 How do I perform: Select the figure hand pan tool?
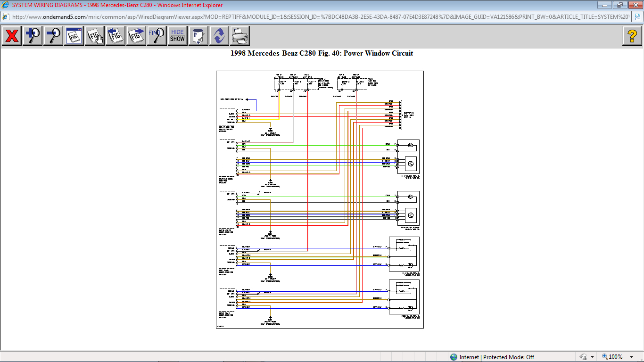pos(95,36)
